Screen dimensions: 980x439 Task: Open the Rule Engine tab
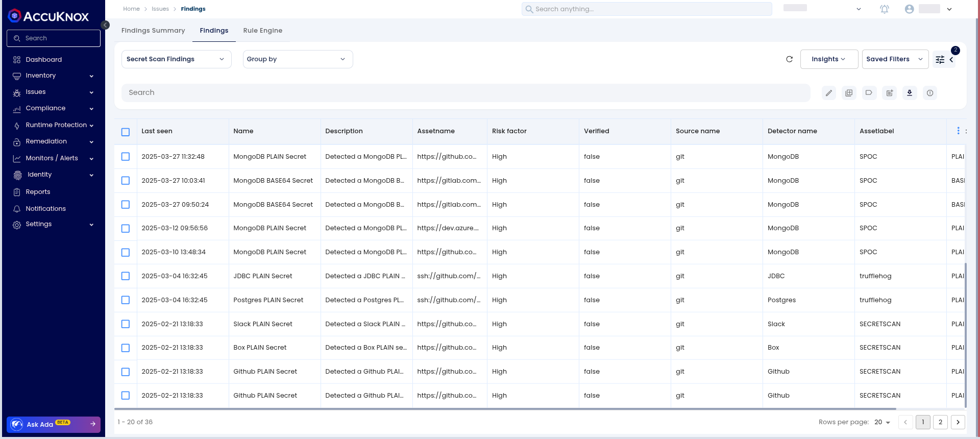click(x=263, y=31)
